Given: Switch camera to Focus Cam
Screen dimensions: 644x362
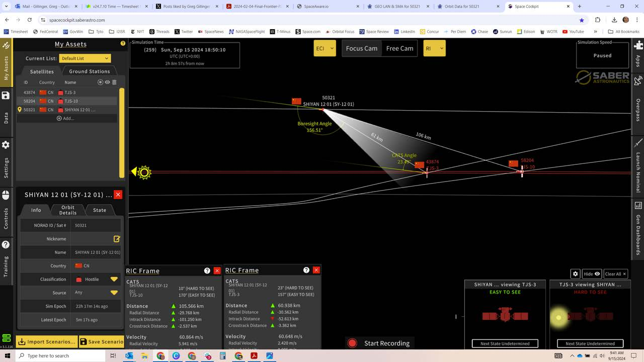Looking at the screenshot, I should coord(361,48).
